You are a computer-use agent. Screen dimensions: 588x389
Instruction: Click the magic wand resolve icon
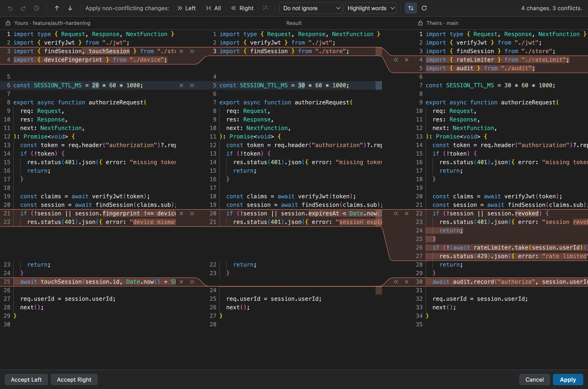click(265, 8)
